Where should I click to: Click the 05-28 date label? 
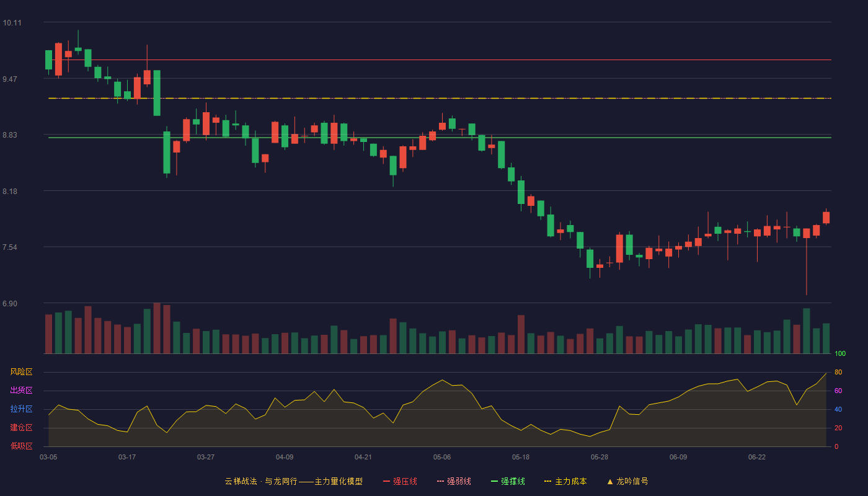600,457
